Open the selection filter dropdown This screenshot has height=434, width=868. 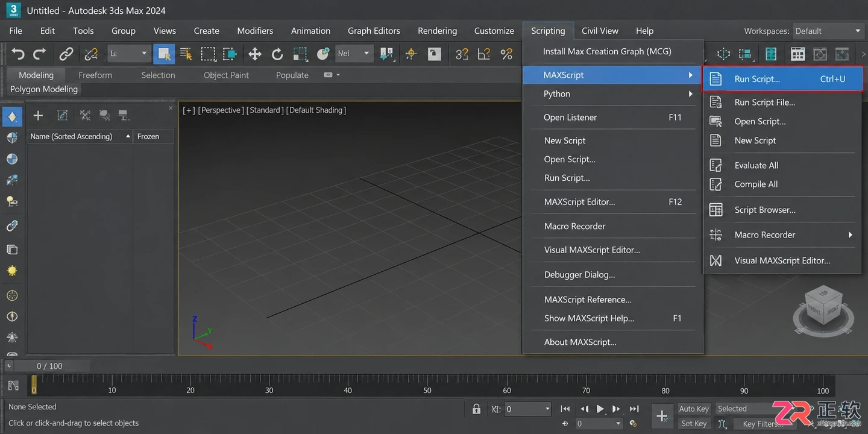click(x=128, y=53)
